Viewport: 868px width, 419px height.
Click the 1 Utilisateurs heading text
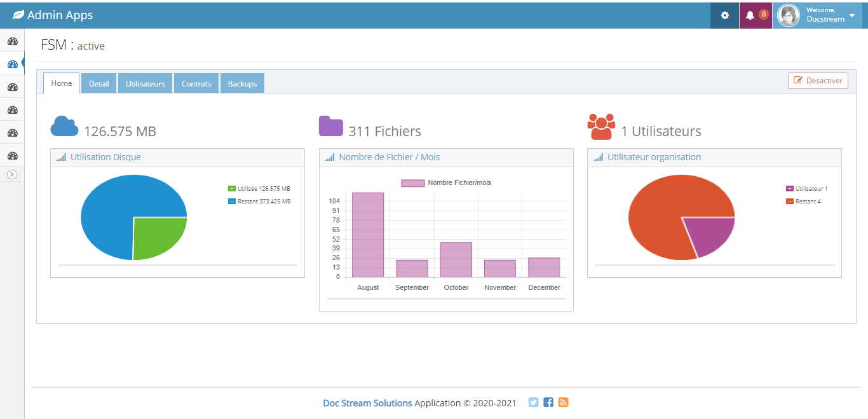coord(661,132)
